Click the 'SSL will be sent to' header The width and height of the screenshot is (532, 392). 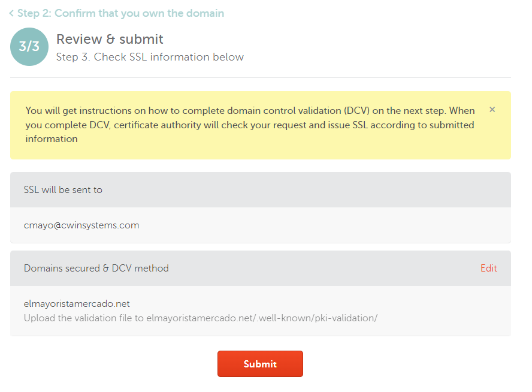click(63, 190)
